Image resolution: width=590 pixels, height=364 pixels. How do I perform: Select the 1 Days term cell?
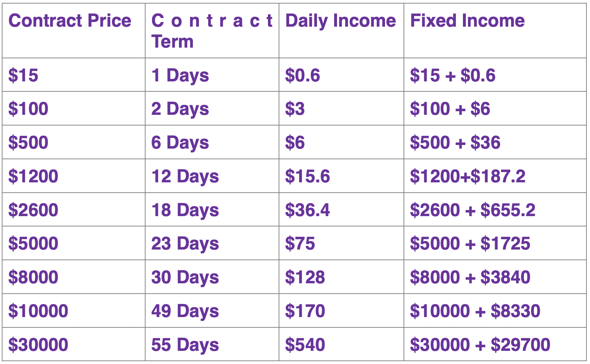pos(180,75)
